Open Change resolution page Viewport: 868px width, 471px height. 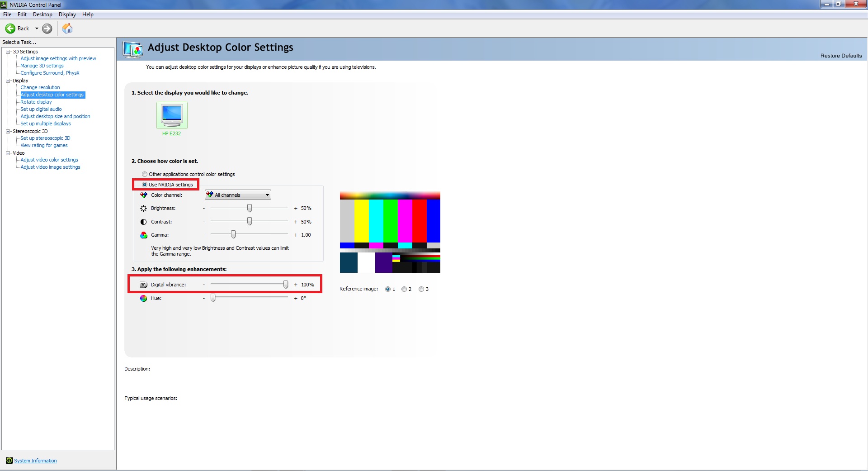(x=40, y=87)
